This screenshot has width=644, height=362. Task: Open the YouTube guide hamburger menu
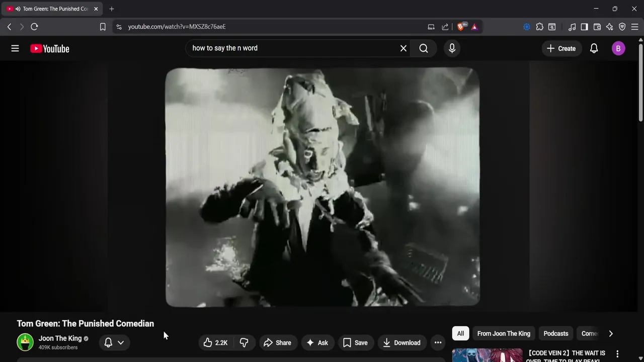pyautogui.click(x=15, y=48)
